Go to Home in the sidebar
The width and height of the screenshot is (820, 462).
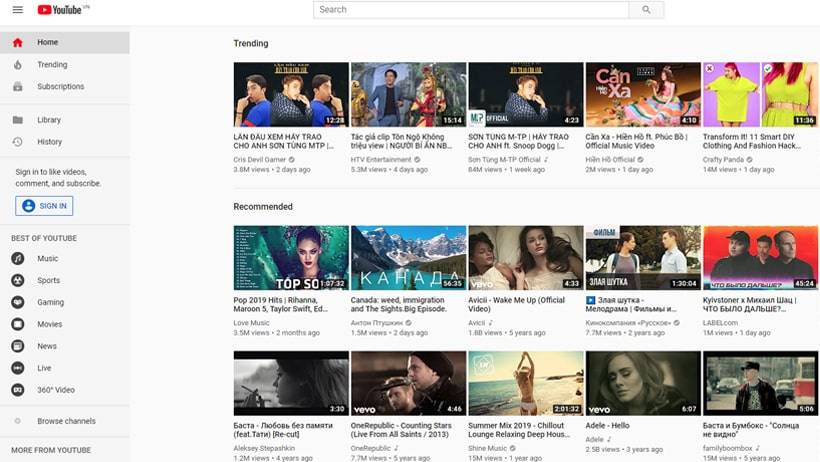[48, 43]
